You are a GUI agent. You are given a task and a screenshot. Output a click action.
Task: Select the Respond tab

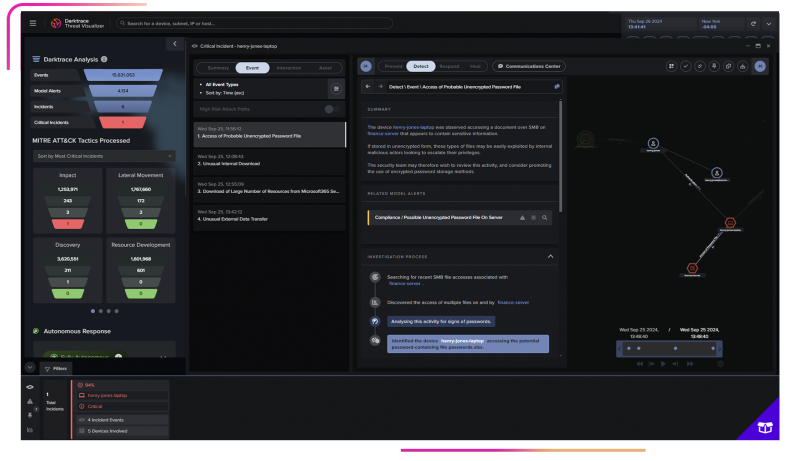click(x=449, y=66)
